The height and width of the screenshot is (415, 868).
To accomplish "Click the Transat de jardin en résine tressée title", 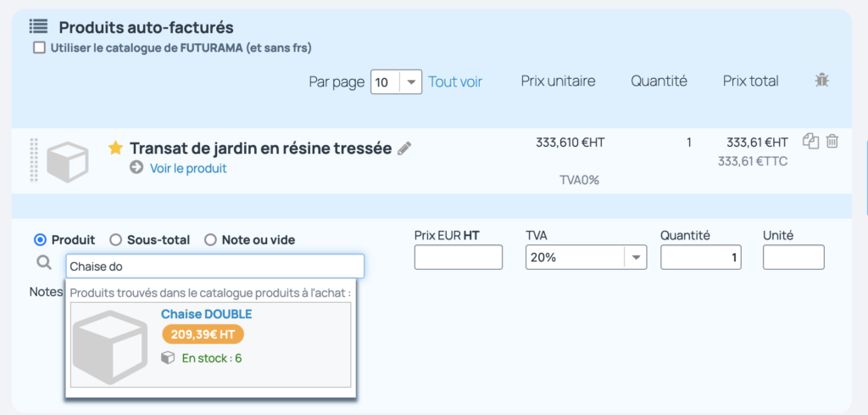I will pos(261,148).
